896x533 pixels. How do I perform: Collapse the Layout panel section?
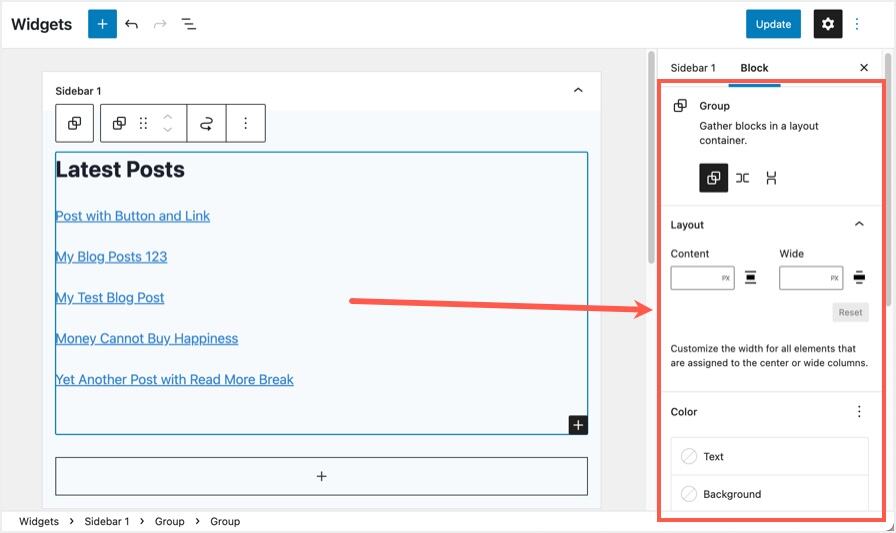859,225
